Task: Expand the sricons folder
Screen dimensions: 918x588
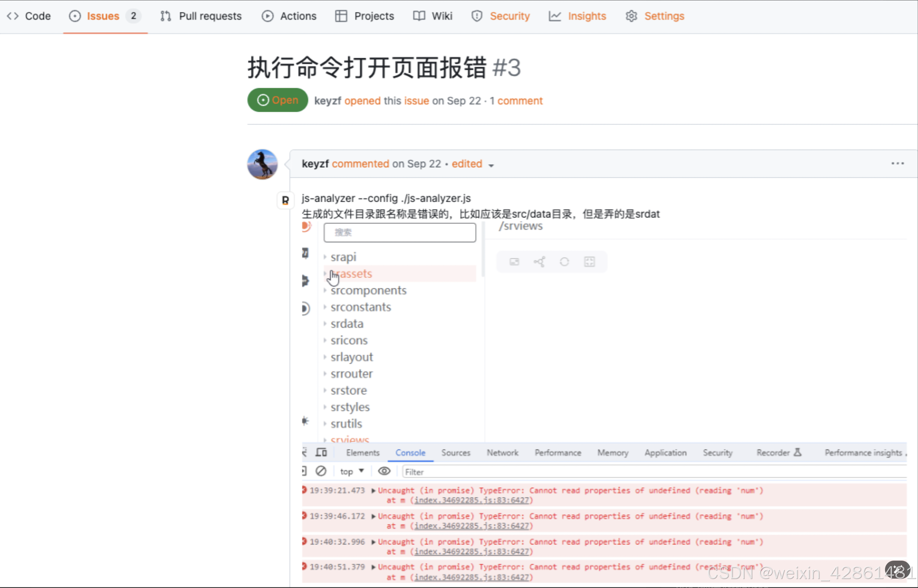Action: coord(325,340)
